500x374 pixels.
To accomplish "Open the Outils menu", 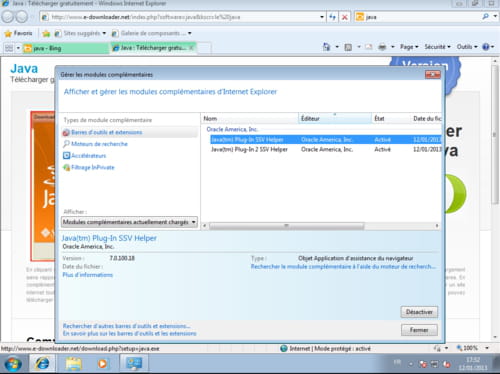I will (467, 47).
